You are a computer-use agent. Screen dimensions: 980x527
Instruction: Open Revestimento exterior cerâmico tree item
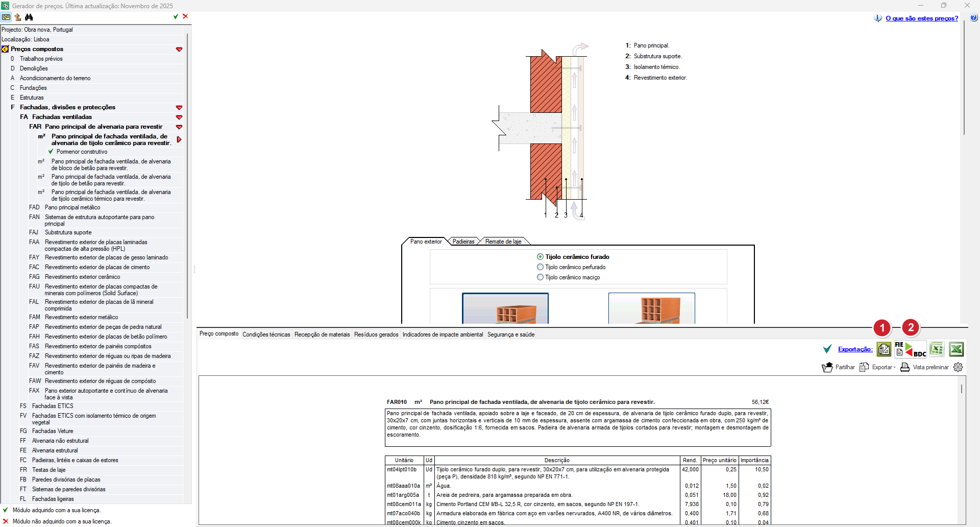tap(82, 277)
